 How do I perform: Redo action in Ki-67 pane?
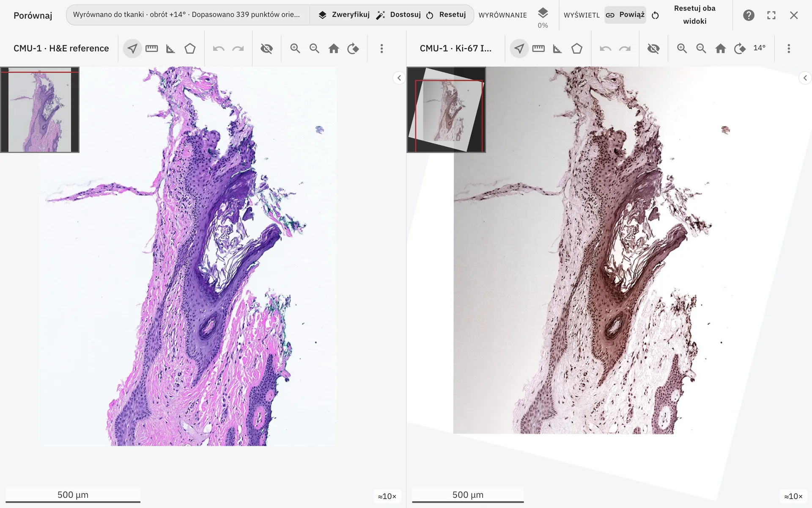[625, 49]
